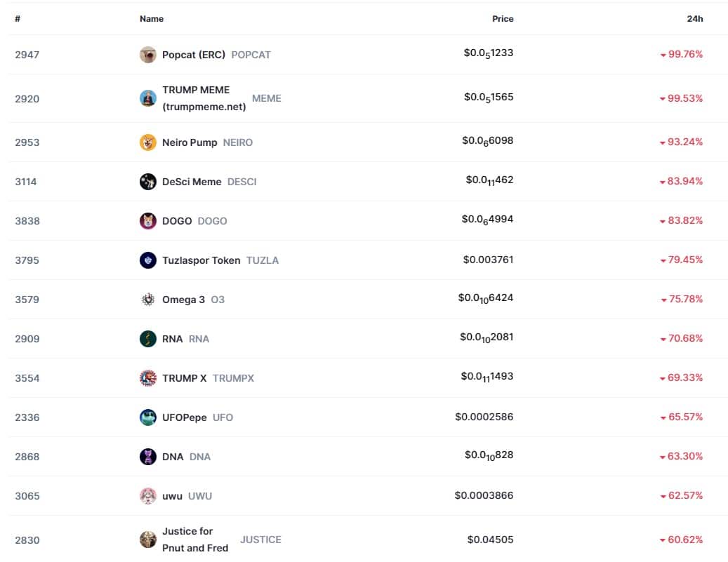Select the UFOPepe frog icon

[x=147, y=417]
